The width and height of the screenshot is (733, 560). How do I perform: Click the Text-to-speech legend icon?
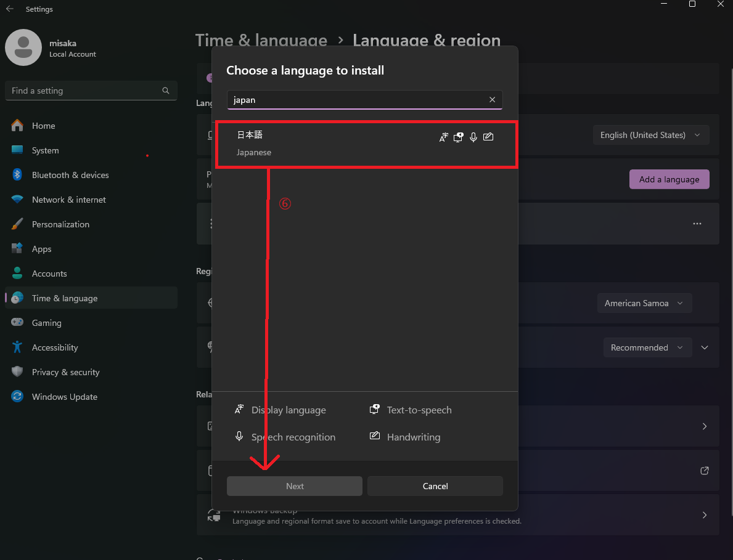(x=374, y=410)
